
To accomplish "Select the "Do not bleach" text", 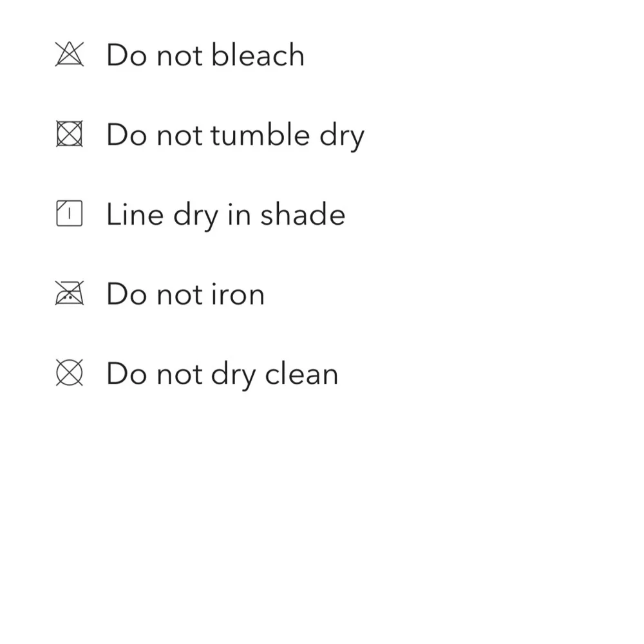I will point(205,55).
